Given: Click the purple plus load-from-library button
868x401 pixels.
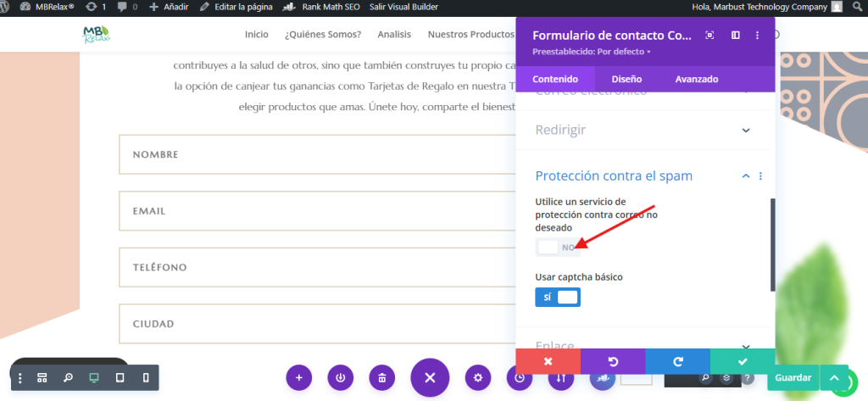Looking at the screenshot, I should pyautogui.click(x=299, y=378).
